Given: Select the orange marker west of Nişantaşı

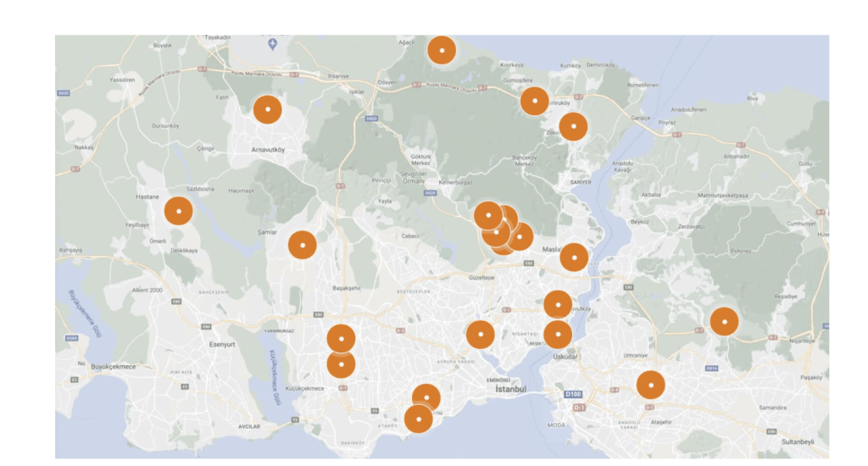Looking at the screenshot, I should [x=480, y=335].
